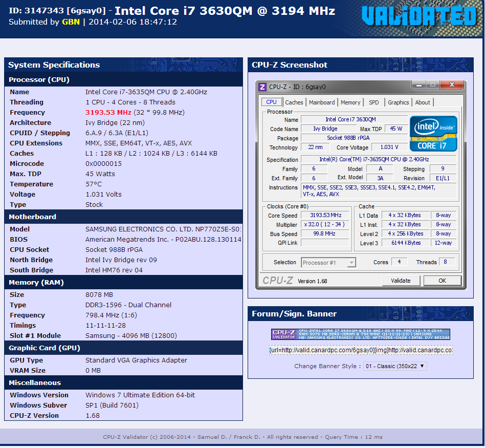Click the Level 3 6144 KBytes field
This screenshot has height=448, width=485.
pyautogui.click(x=406, y=243)
